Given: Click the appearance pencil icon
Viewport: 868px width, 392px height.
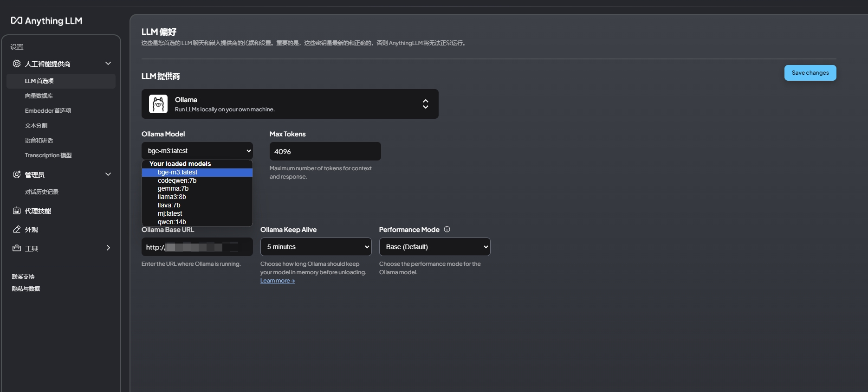Looking at the screenshot, I should [x=17, y=230].
